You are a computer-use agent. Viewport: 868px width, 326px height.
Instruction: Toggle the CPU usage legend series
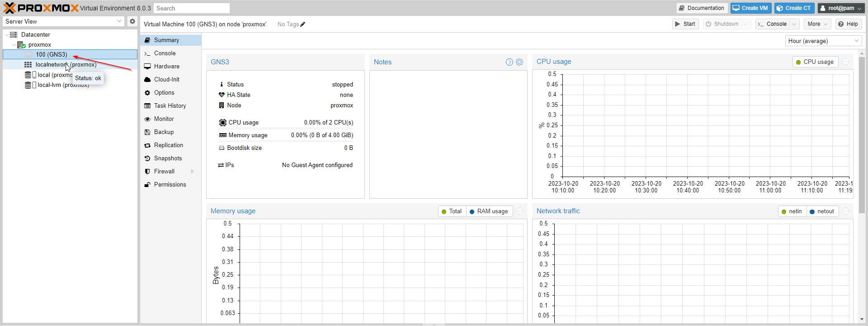[x=815, y=62]
